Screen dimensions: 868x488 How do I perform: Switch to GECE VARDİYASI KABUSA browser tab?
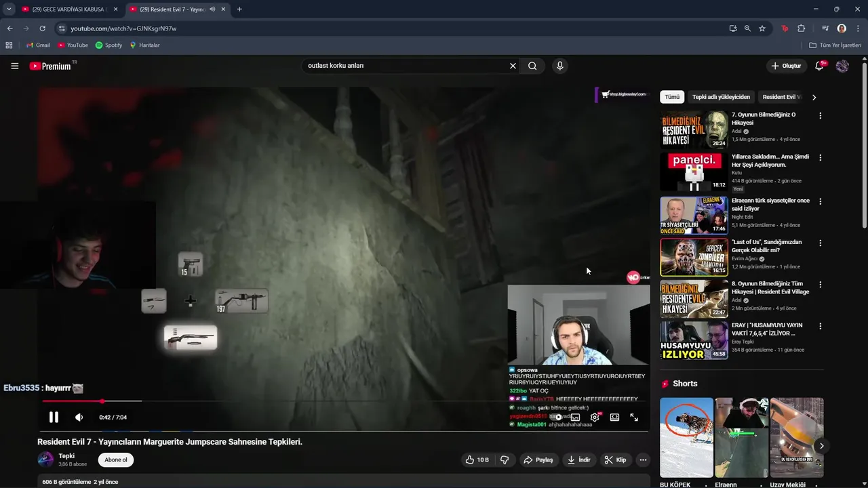69,9
